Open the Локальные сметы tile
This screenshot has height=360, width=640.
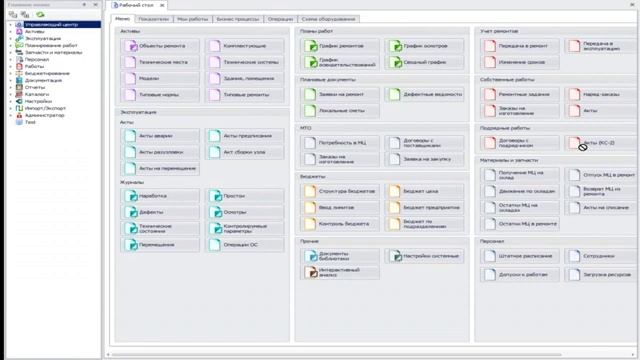coord(340,111)
